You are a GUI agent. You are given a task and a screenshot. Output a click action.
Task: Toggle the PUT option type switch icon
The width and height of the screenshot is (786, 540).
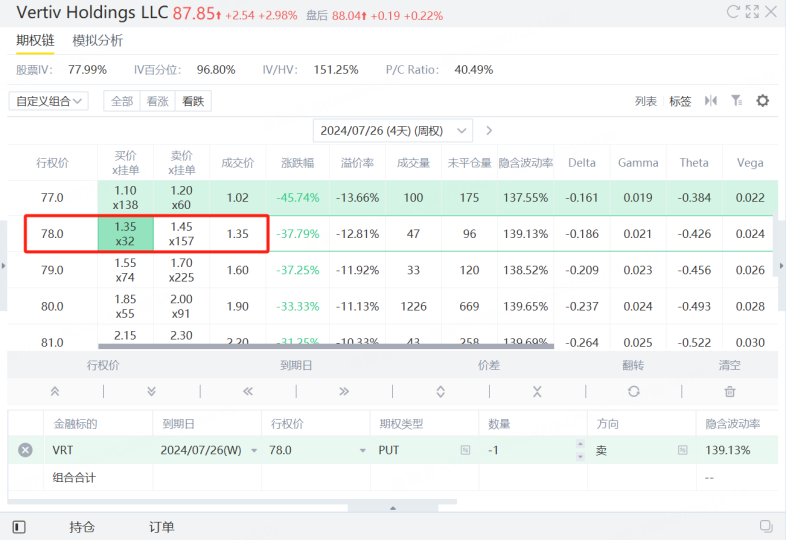(465, 450)
